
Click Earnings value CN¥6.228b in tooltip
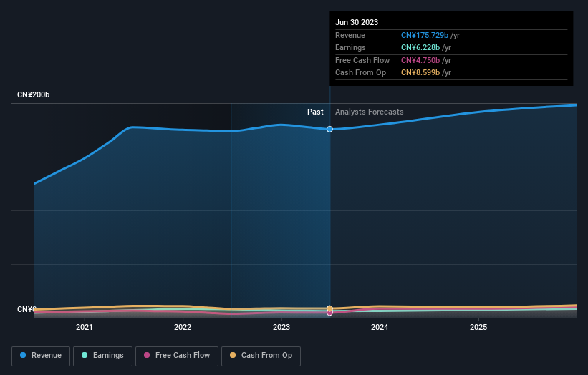click(420, 47)
